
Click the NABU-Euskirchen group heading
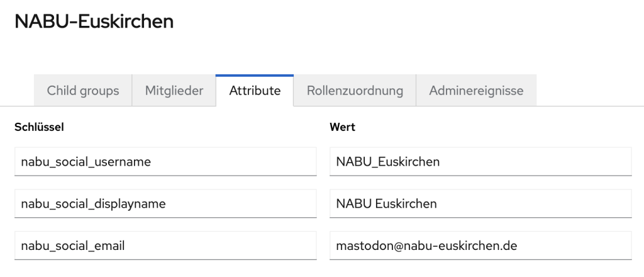pyautogui.click(x=94, y=21)
